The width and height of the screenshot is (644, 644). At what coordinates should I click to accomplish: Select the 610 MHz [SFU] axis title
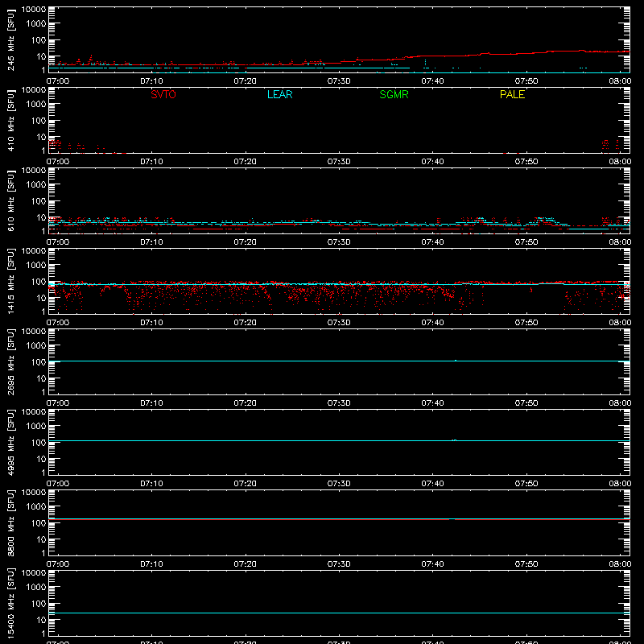click(x=11, y=200)
